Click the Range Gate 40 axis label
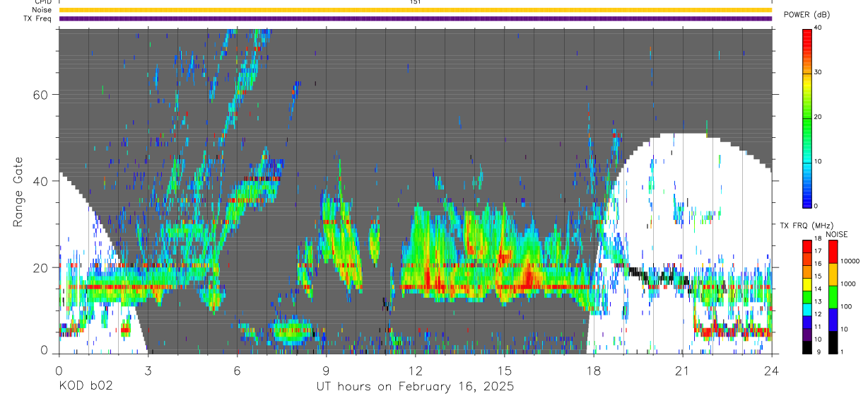Viewport: 868px width, 401px height. pos(40,181)
